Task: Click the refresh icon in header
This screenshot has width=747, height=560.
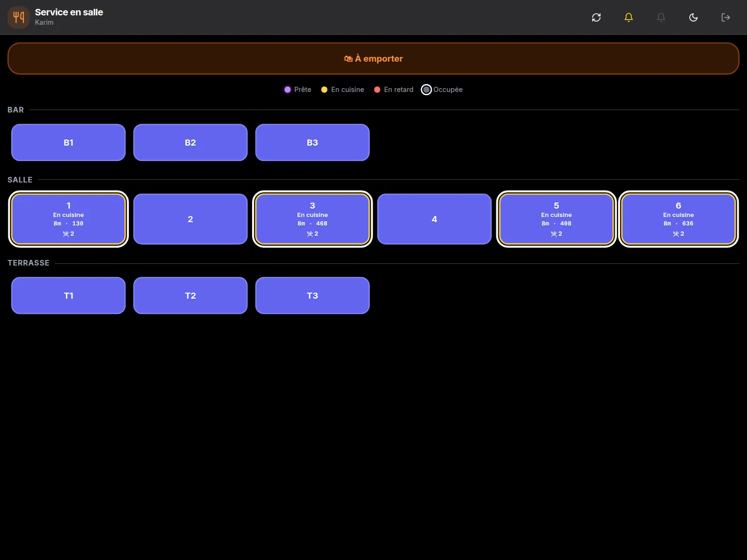Action: pos(596,17)
